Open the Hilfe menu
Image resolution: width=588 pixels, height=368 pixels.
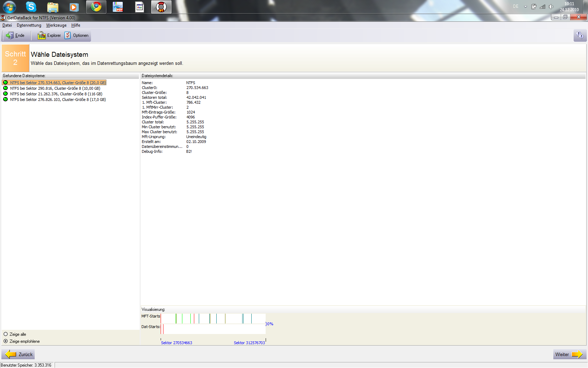76,25
